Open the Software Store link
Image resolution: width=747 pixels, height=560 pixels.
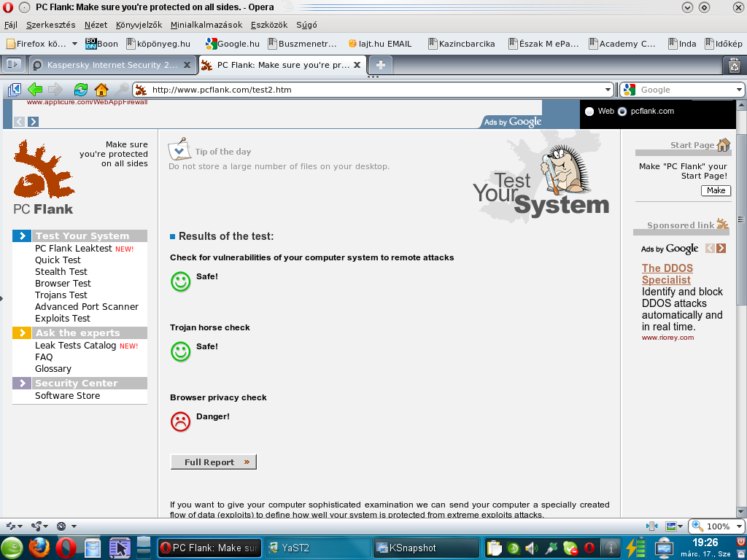67,396
